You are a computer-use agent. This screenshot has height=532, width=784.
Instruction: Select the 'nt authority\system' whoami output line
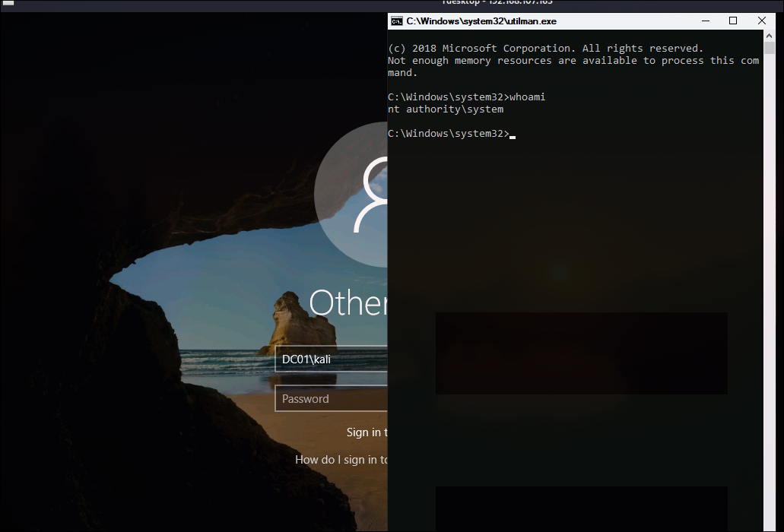click(445, 109)
